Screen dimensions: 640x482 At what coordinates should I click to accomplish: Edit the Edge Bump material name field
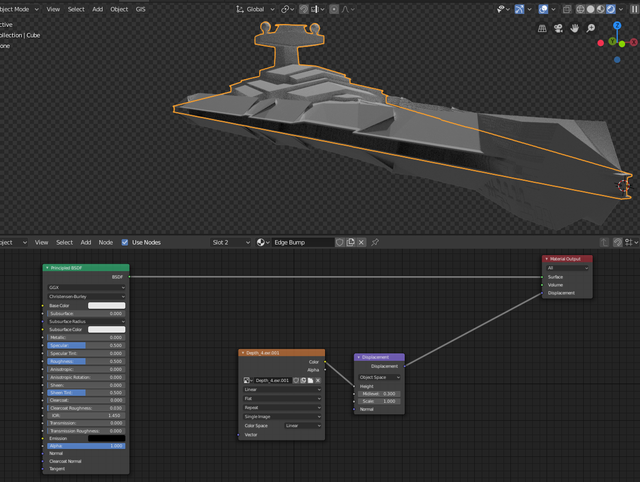coord(303,242)
